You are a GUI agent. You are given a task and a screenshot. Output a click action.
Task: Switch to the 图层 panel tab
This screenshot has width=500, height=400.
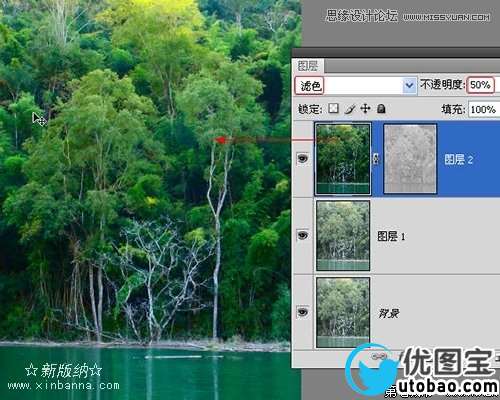pyautogui.click(x=308, y=66)
